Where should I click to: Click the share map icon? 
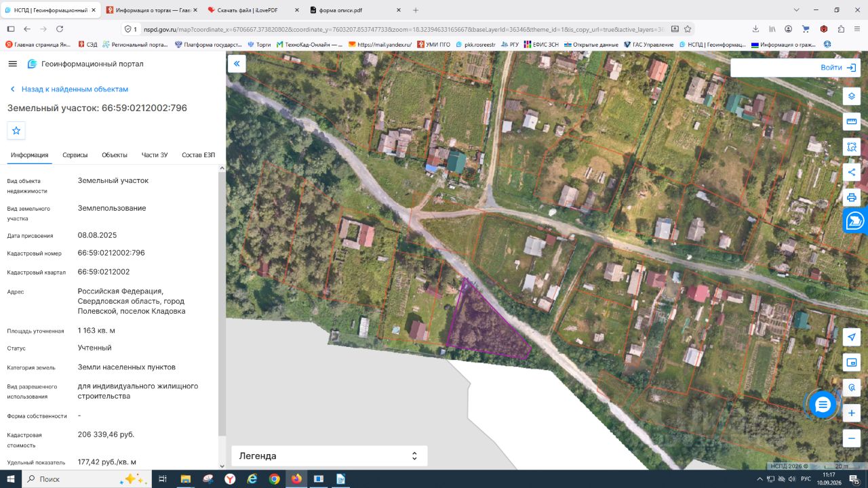point(852,172)
